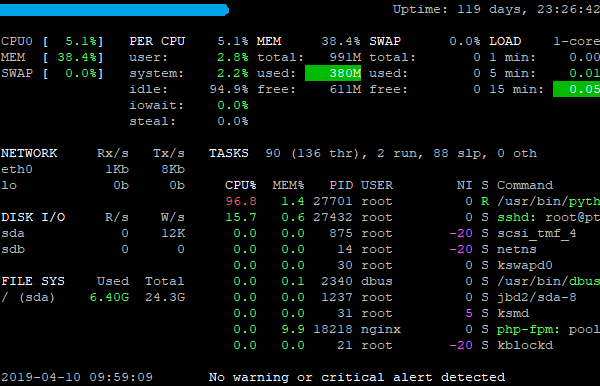Click the 6.40G used filesystem value
The width and height of the screenshot is (600, 386).
(109, 297)
